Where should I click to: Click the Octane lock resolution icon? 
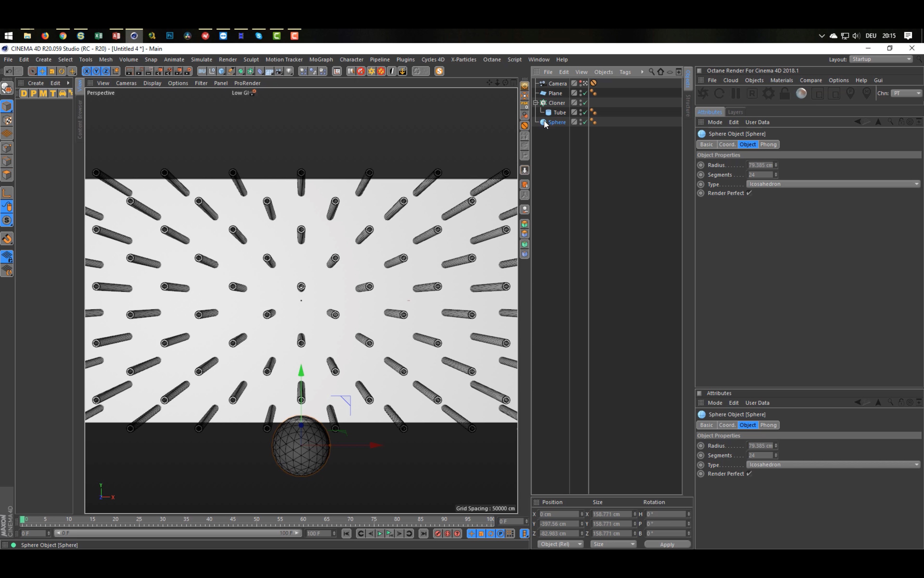point(785,93)
